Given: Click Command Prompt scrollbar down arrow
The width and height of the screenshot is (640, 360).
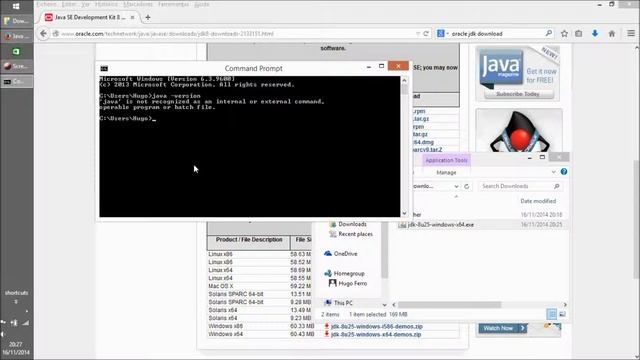Looking at the screenshot, I should 404,213.
